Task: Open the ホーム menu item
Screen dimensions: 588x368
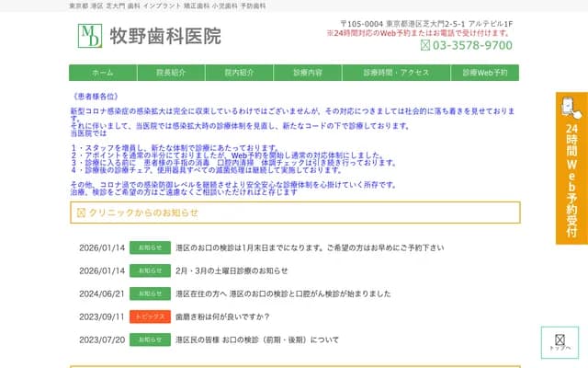Action: [x=103, y=73]
